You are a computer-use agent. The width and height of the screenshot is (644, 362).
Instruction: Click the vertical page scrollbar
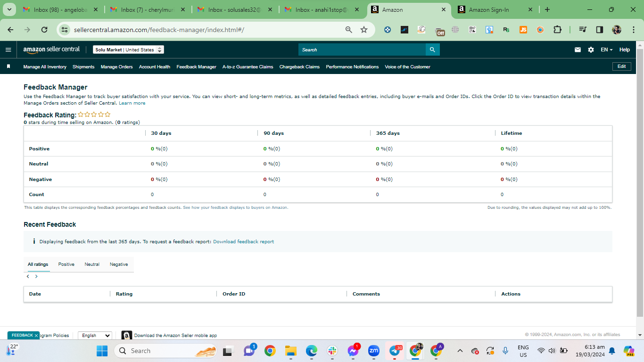640,183
